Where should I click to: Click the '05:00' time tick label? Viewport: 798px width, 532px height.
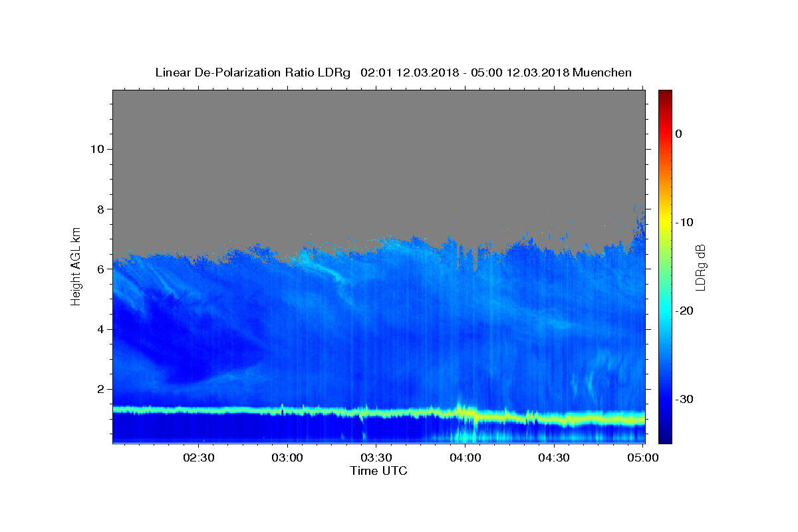(643, 458)
